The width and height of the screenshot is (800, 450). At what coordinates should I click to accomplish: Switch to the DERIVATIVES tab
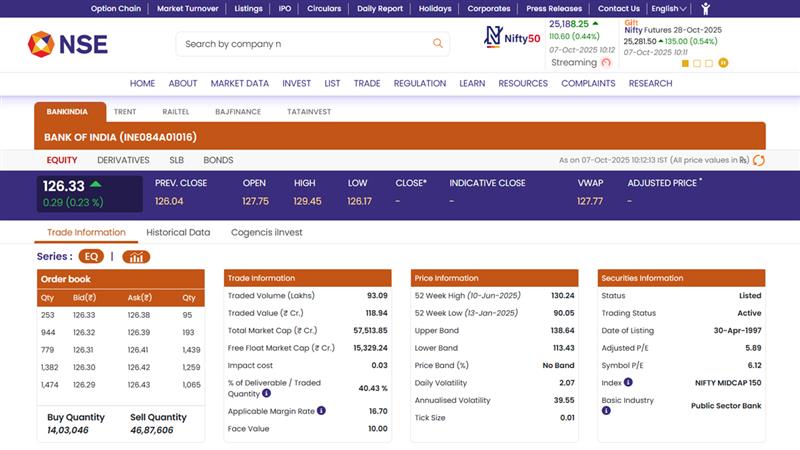[123, 160]
